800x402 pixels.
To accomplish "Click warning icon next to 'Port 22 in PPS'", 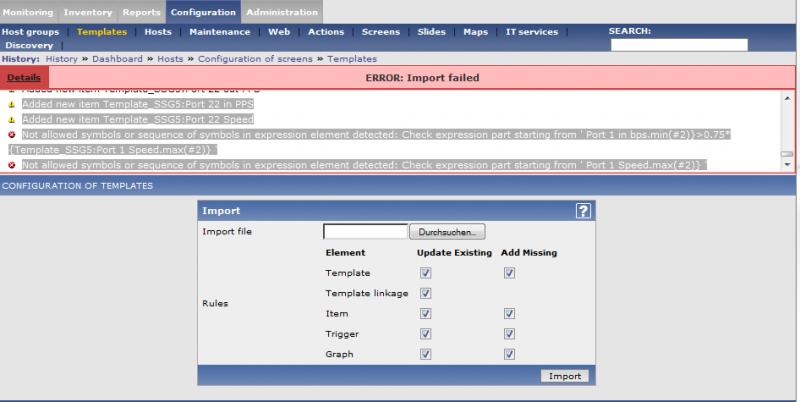I will tap(12, 105).
